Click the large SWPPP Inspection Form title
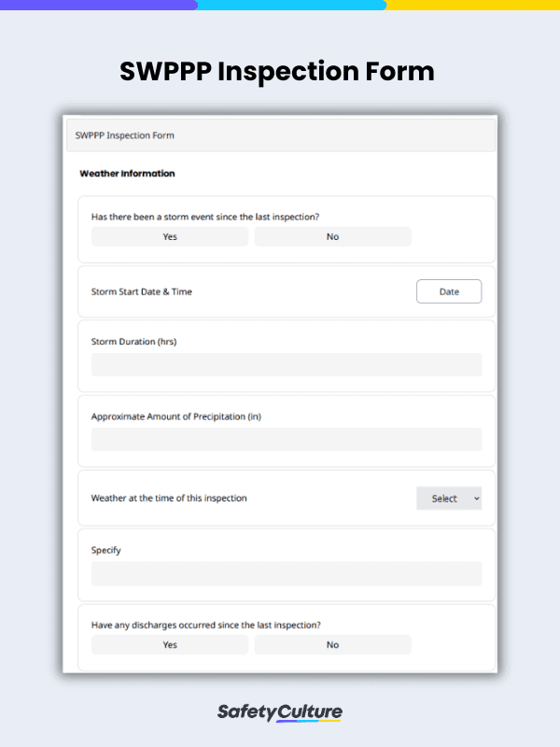The height and width of the screenshot is (747, 560). click(x=276, y=72)
